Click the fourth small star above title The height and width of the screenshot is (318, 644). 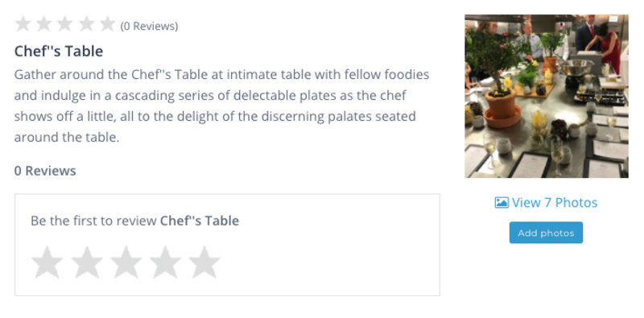click(86, 24)
